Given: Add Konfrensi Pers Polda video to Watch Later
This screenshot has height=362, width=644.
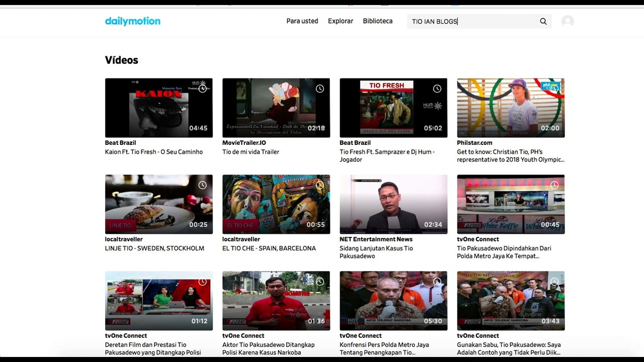Looking at the screenshot, I should [437, 282].
